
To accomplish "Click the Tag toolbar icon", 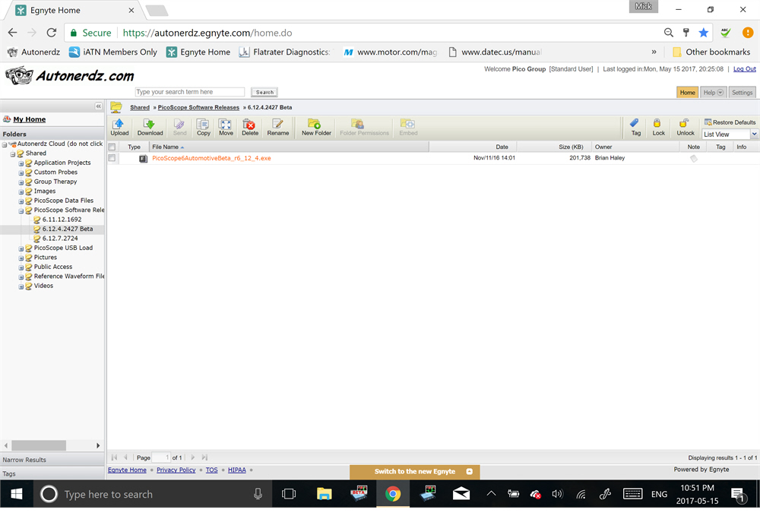I will [635, 128].
